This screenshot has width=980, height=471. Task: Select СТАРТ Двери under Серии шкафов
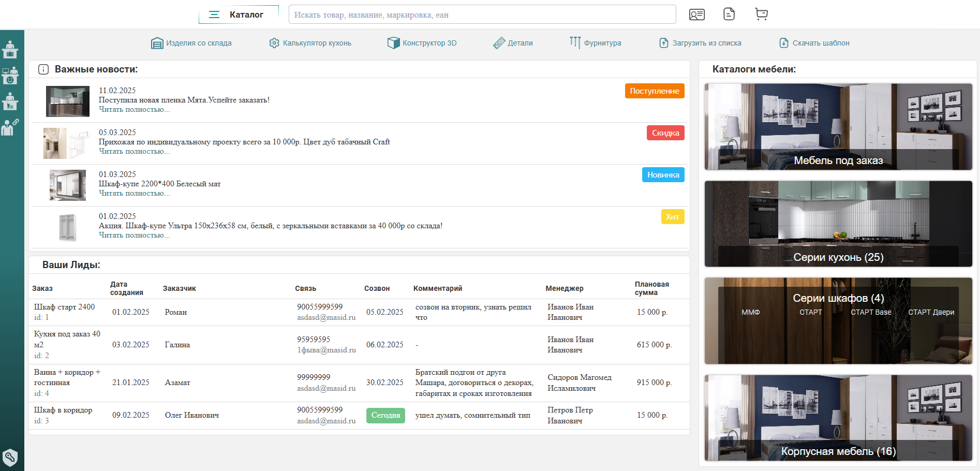tap(931, 312)
